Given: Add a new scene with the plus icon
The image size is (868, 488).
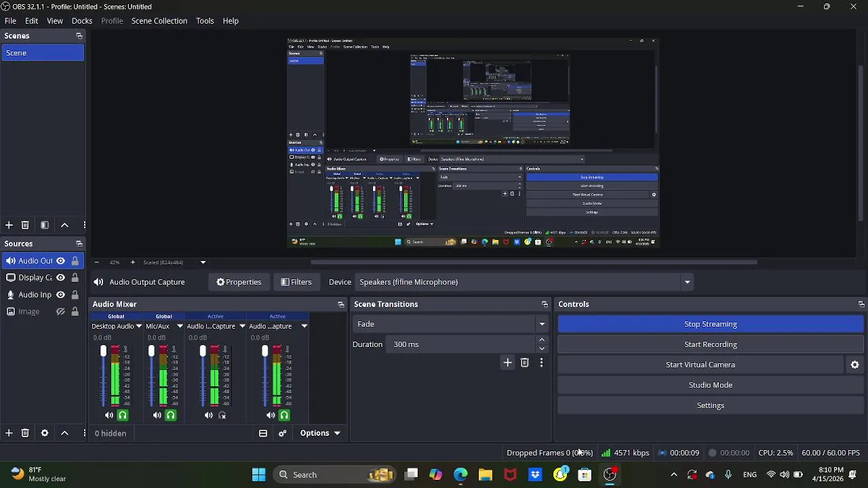Looking at the screenshot, I should [9, 225].
